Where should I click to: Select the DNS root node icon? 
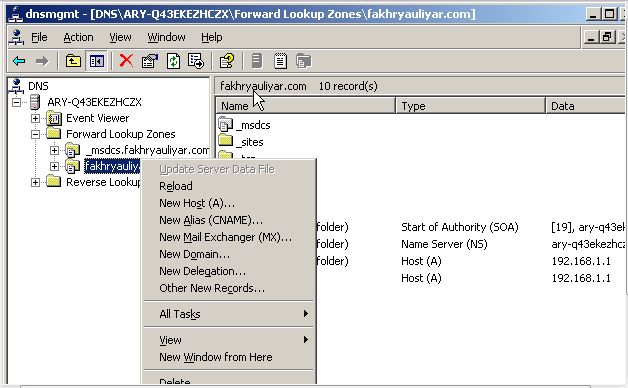pyautogui.click(x=16, y=86)
